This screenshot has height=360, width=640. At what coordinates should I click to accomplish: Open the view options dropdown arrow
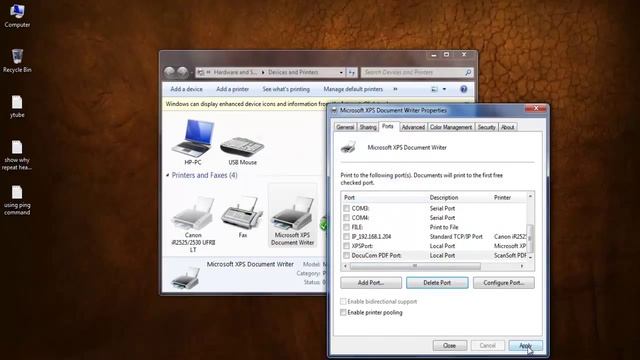(444, 89)
